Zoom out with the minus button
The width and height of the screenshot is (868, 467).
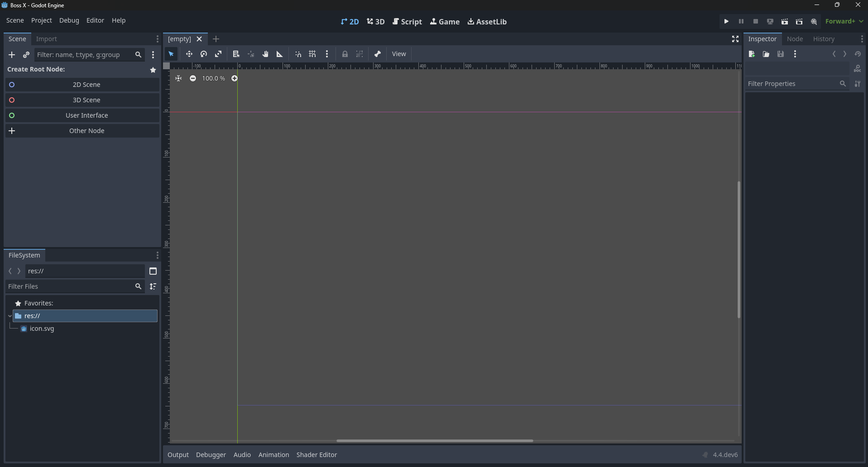tap(193, 78)
